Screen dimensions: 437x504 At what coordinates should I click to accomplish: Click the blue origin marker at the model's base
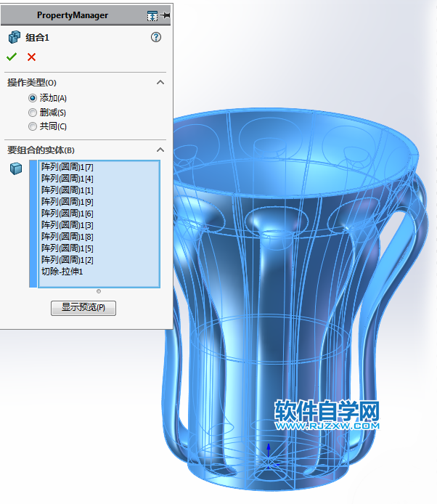pos(269,456)
